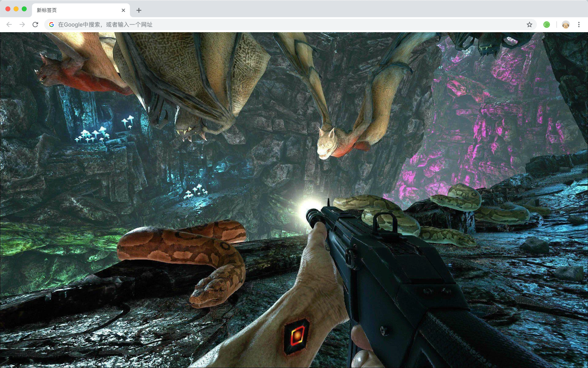Click the Google logo in the address bar
Viewport: 588px width, 368px height.
coord(51,24)
